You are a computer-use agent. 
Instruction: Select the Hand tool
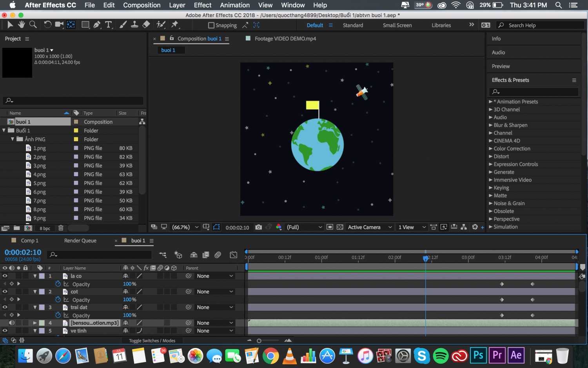pos(21,25)
